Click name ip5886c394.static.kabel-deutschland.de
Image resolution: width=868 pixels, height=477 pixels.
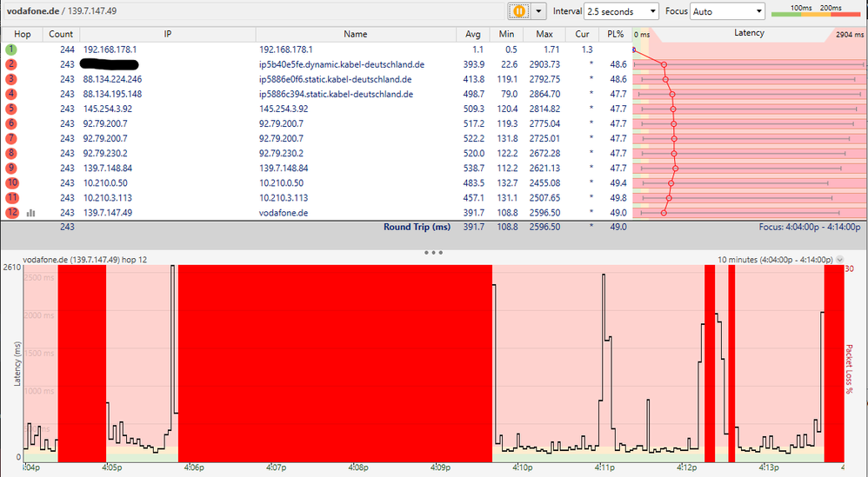[x=336, y=94]
